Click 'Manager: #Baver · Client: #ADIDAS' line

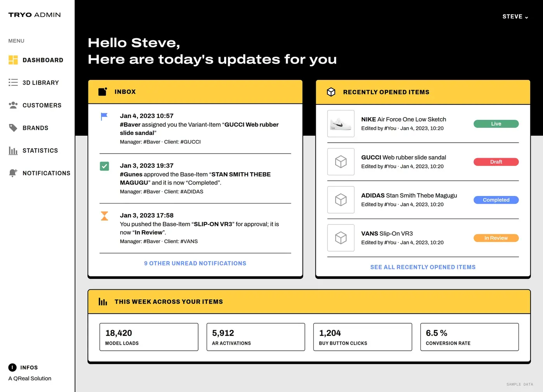pyautogui.click(x=161, y=192)
